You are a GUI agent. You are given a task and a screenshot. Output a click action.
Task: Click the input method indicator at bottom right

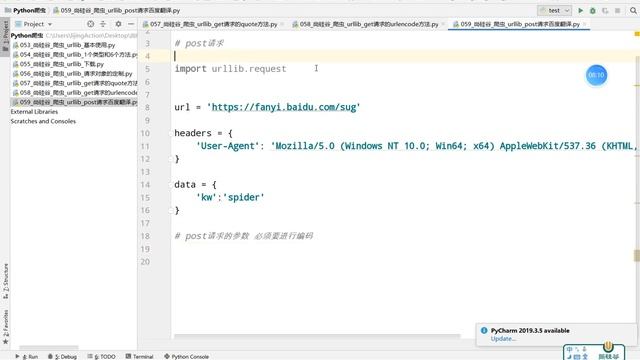tap(594, 353)
